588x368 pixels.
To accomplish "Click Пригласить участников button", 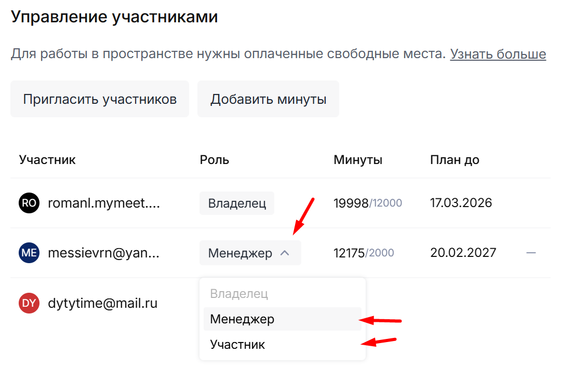I will (x=100, y=99).
